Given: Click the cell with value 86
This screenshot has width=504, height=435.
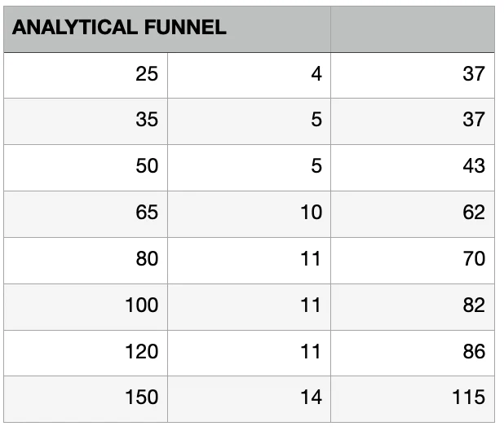Looking at the screenshot, I should (413, 354).
